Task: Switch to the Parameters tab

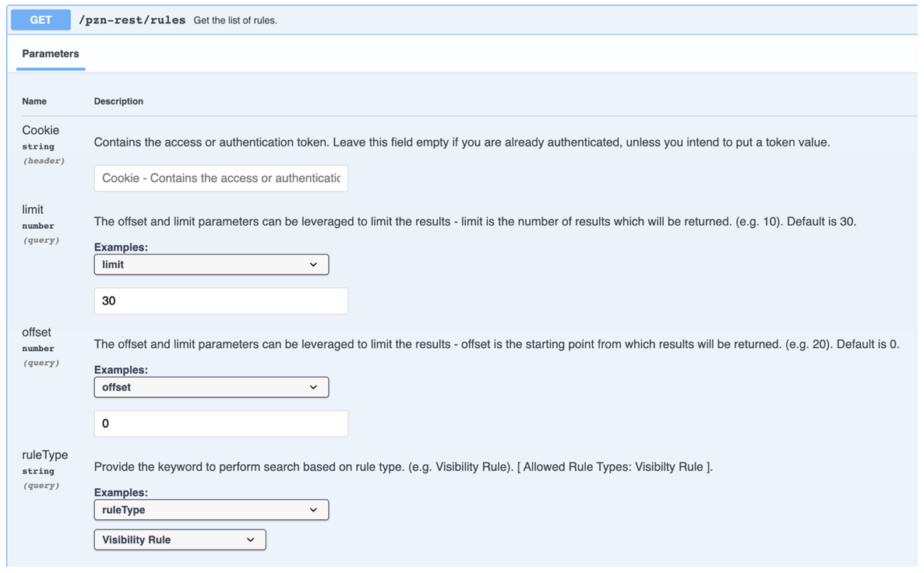Action: (50, 54)
